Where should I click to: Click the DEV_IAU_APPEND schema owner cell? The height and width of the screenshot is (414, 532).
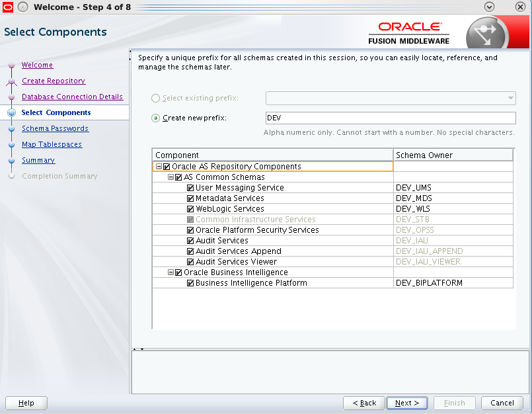coord(453,251)
